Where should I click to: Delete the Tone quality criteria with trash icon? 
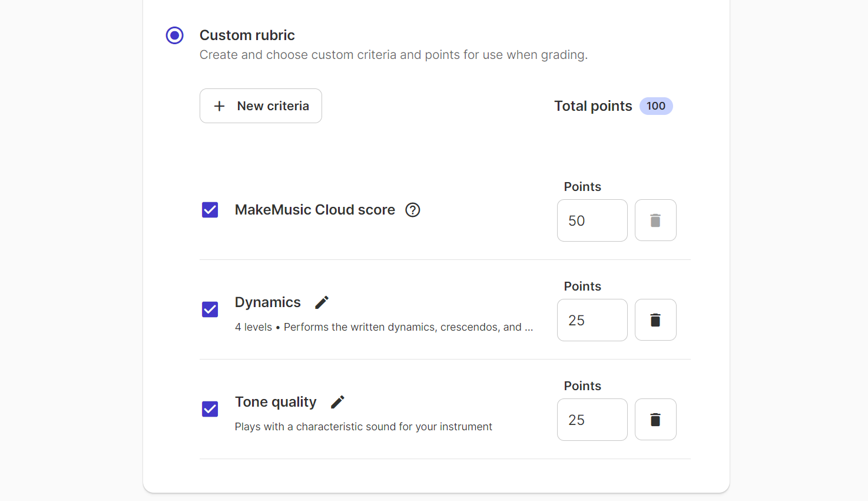pos(655,420)
